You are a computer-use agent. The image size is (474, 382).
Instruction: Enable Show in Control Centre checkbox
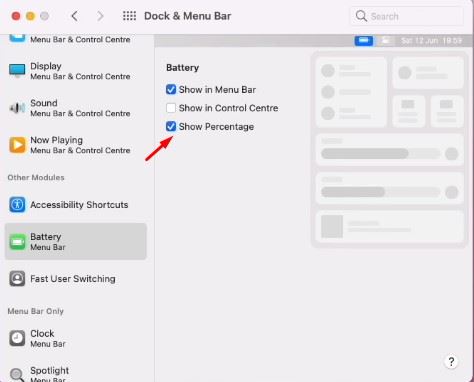coord(171,108)
